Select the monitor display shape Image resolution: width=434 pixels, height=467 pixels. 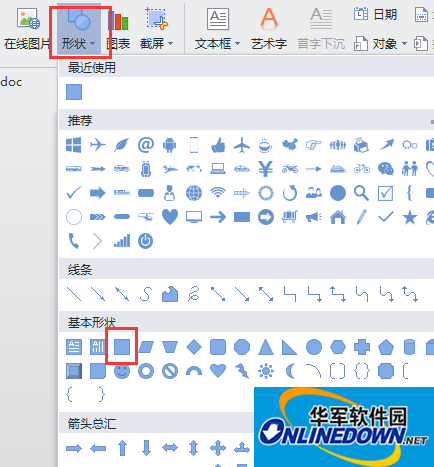point(194,217)
